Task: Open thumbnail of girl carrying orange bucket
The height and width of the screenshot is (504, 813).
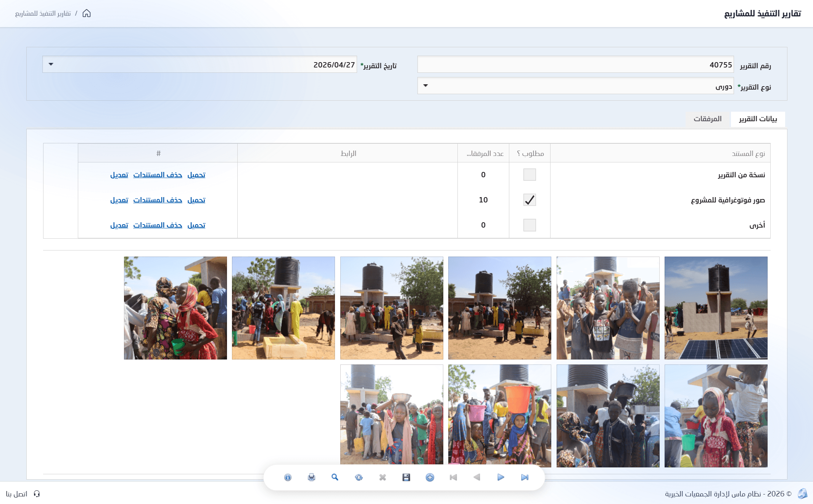Action: [x=499, y=416]
